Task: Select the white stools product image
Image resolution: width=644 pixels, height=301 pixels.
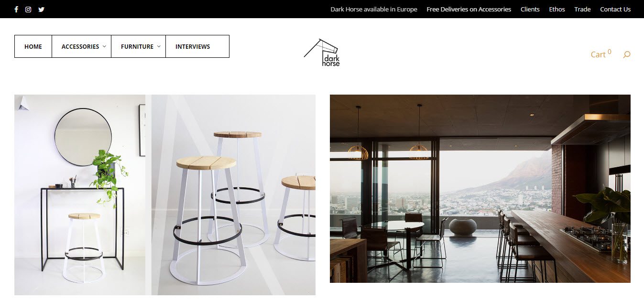Action: tap(165, 195)
